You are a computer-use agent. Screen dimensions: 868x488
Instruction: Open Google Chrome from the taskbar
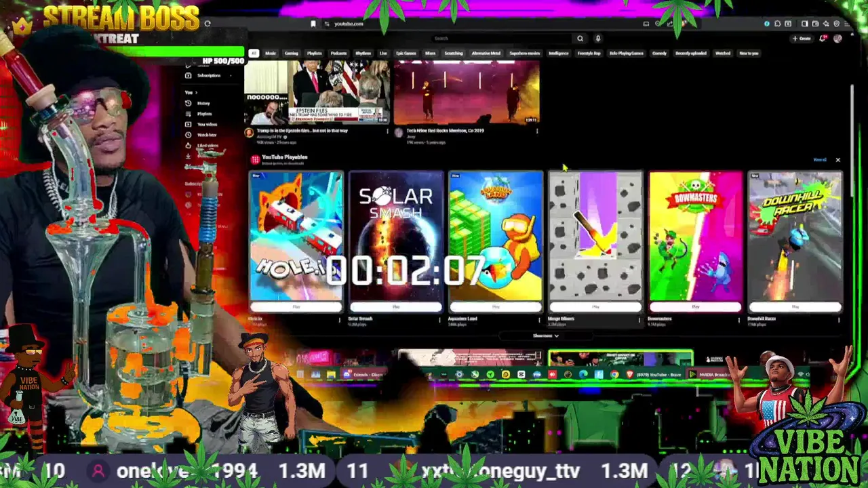coord(614,374)
